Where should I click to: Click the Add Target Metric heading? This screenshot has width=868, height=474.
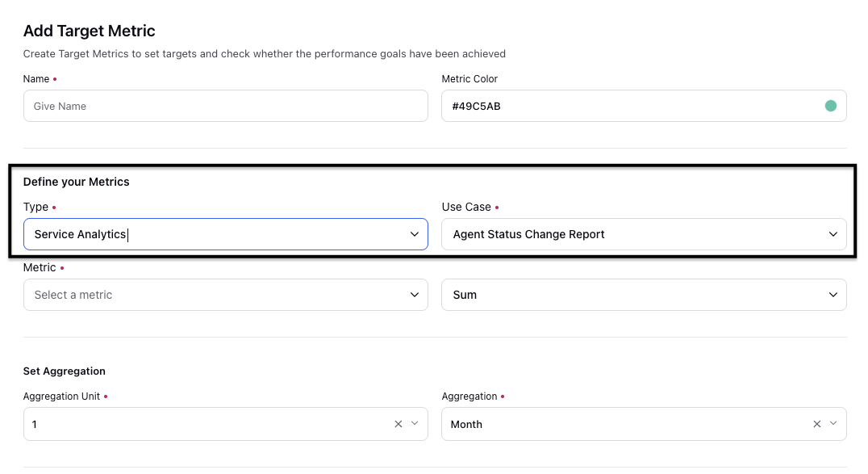tap(89, 31)
